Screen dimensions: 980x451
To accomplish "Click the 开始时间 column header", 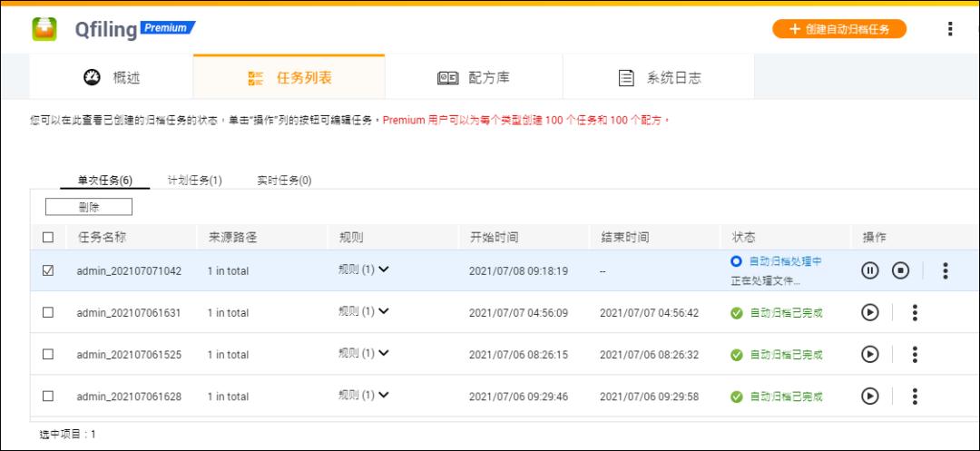I will (x=494, y=238).
